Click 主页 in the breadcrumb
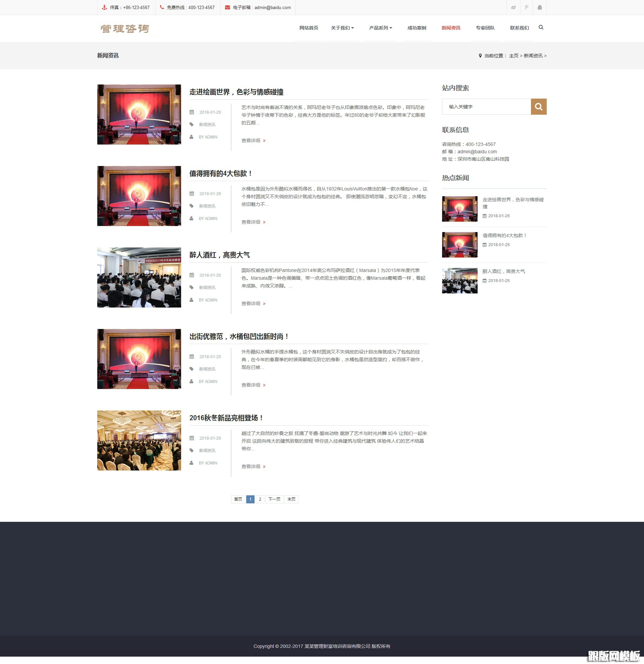 (513, 56)
